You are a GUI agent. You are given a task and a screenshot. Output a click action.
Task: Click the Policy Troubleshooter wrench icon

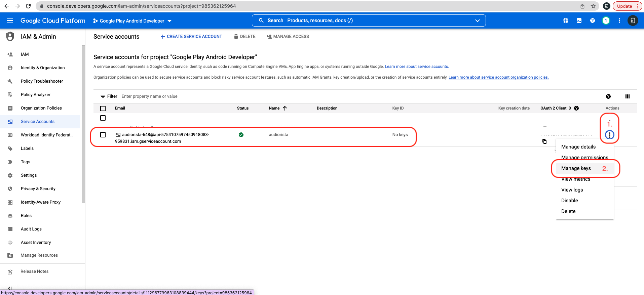click(10, 81)
